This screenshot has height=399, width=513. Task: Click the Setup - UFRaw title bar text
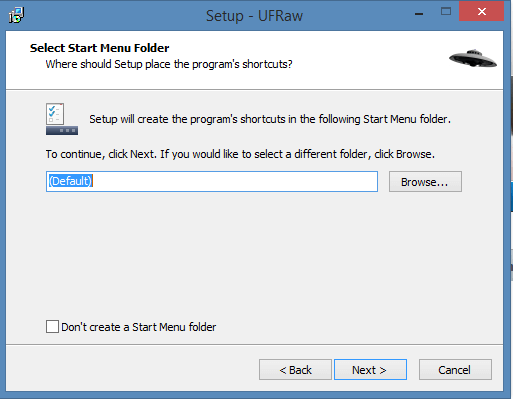[254, 16]
